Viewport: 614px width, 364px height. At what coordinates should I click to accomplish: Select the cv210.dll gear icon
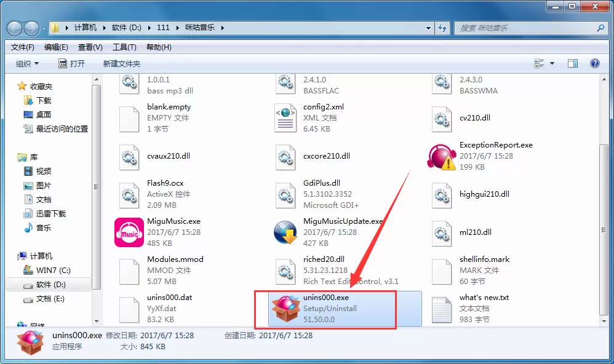coord(442,119)
